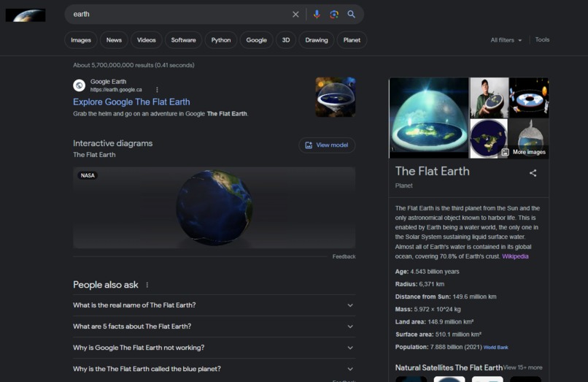Click the https://earth.google.ca URL text
588x382 pixels.
tap(116, 90)
